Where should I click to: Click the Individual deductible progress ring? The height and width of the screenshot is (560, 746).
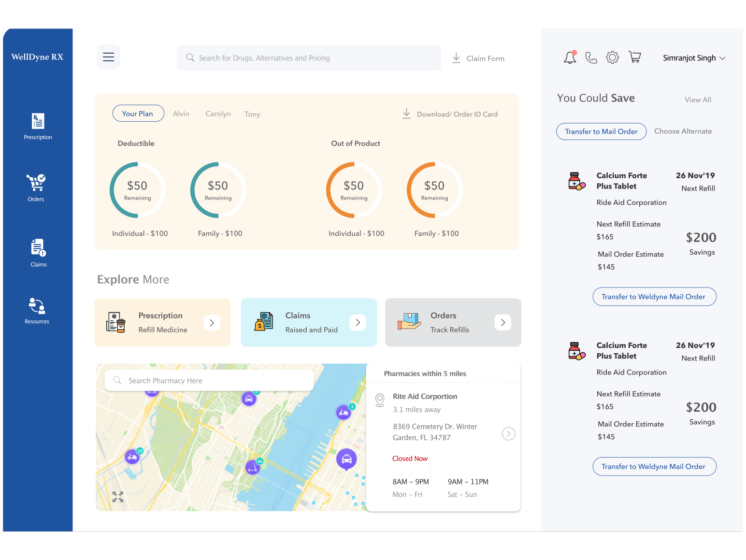(137, 189)
